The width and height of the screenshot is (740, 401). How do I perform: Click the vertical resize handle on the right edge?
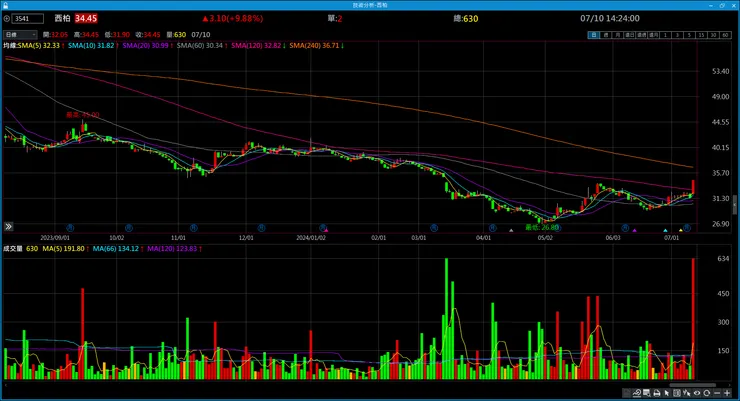(x=735, y=205)
